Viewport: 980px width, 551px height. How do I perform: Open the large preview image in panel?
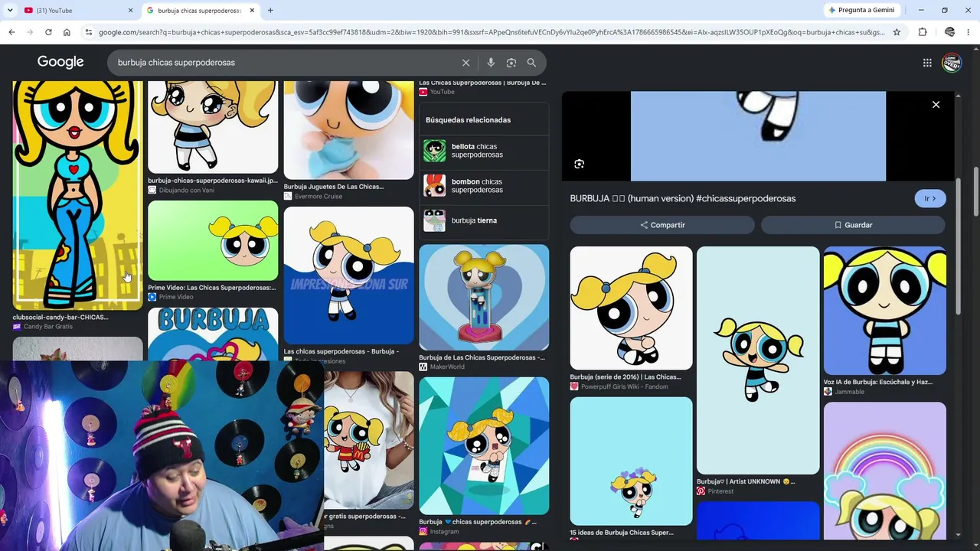[758, 136]
